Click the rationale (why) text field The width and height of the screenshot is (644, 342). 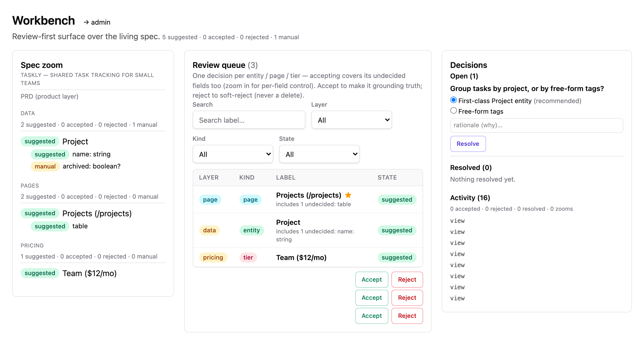point(537,125)
